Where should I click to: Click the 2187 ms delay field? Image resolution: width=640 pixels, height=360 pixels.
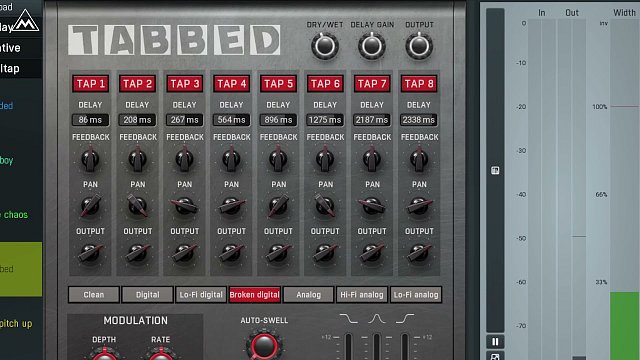coord(372,120)
